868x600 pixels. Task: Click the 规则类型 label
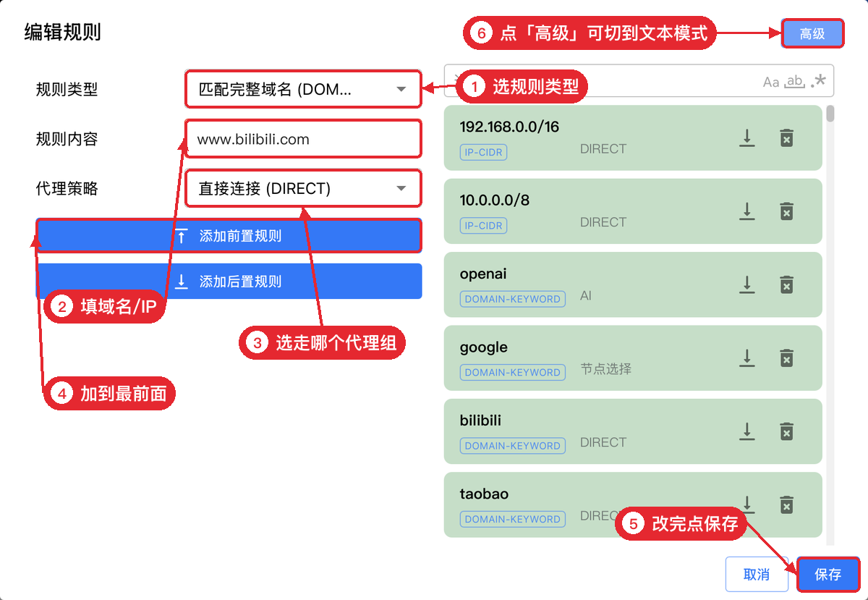67,89
